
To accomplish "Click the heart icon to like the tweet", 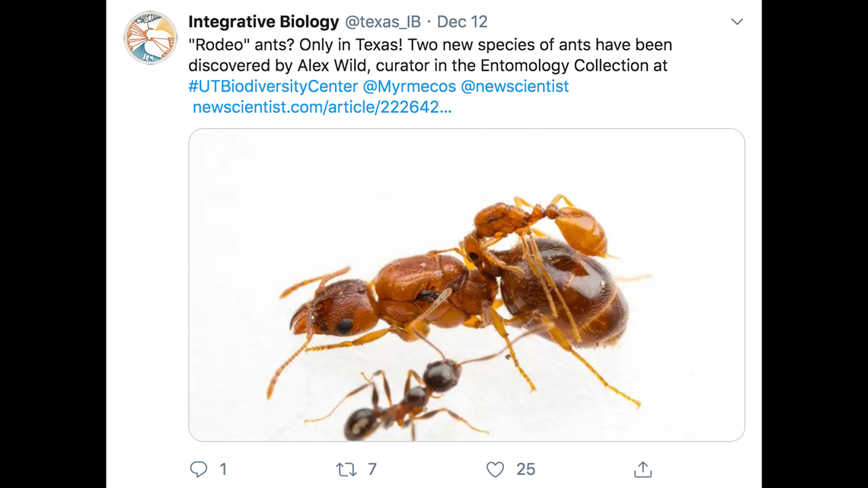I will coord(496,470).
